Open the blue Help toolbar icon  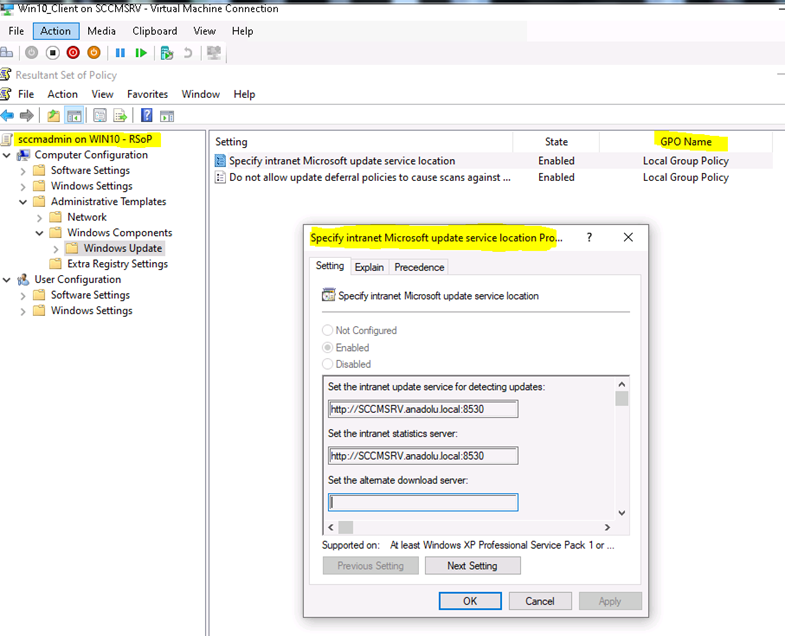coord(147,115)
